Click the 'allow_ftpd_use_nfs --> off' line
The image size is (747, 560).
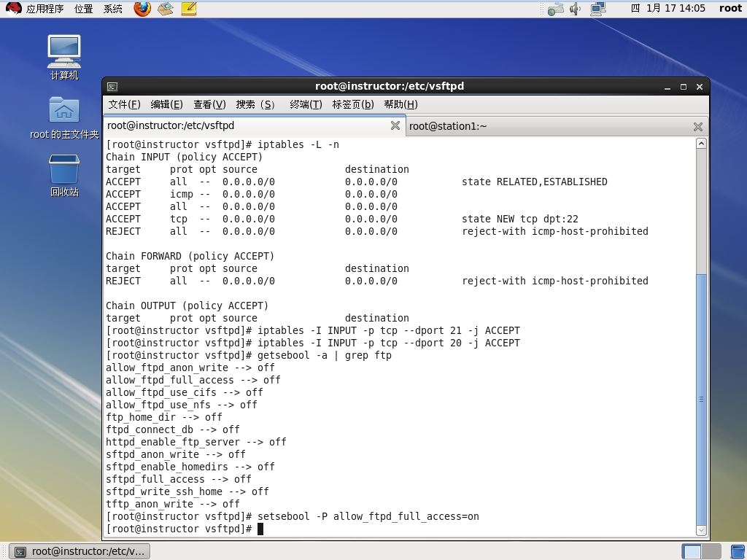click(182, 405)
